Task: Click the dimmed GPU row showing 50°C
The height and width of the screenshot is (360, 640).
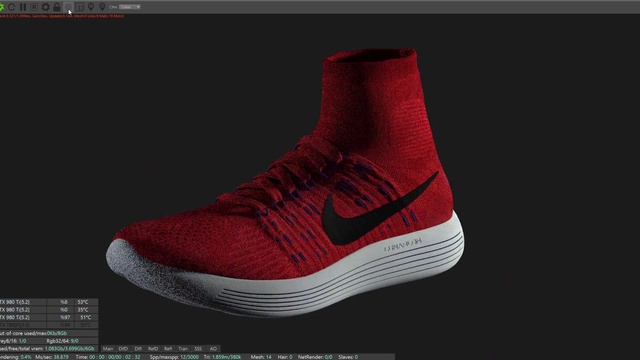Action: 49,325
